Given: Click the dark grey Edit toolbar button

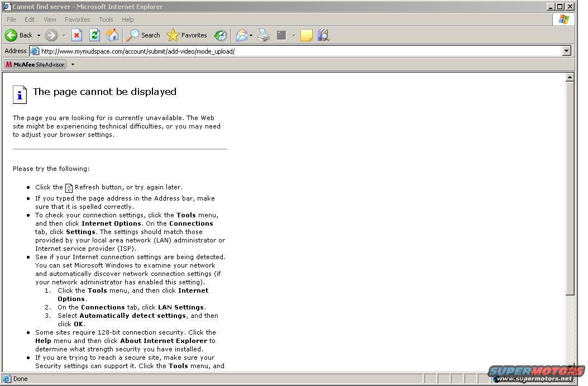Looking at the screenshot, I should point(281,35).
